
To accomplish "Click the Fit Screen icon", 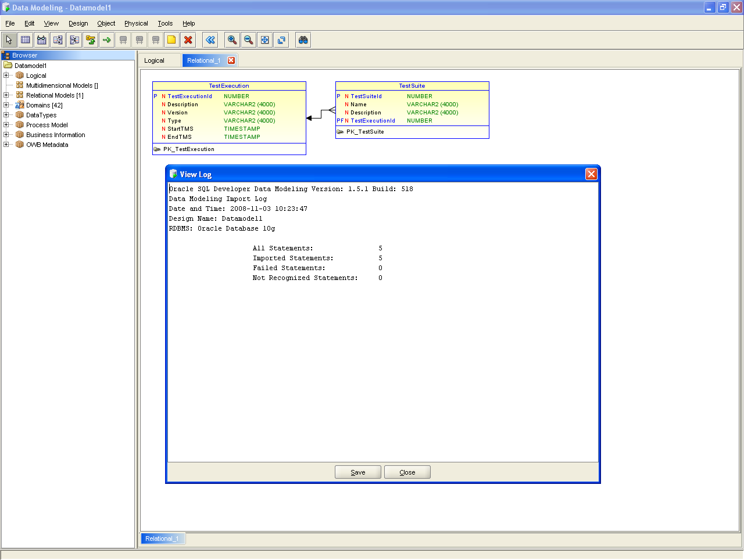I will [x=265, y=40].
